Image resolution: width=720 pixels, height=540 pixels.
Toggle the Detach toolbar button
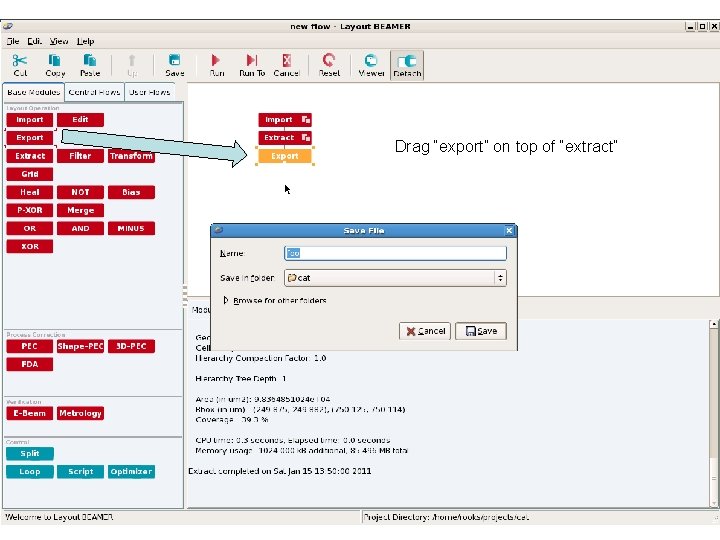tap(407, 65)
